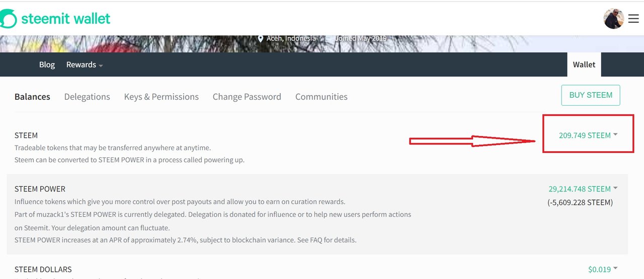This screenshot has width=644, height=279.
Task: Click the STEEM DOLLARS heading
Action: (43, 269)
